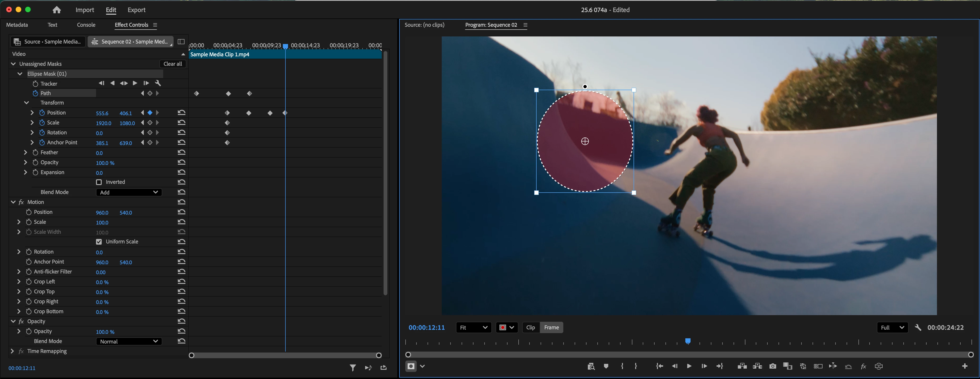Open the Fit zoom level dropdown

click(473, 328)
